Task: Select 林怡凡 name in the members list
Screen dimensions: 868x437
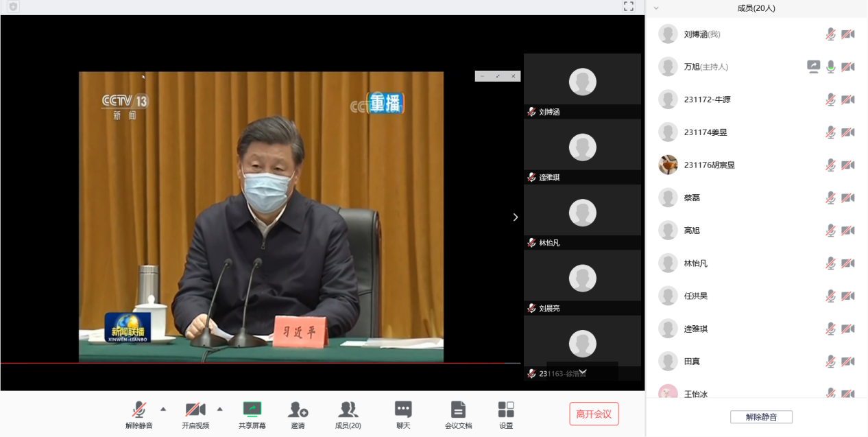Action: tap(696, 263)
